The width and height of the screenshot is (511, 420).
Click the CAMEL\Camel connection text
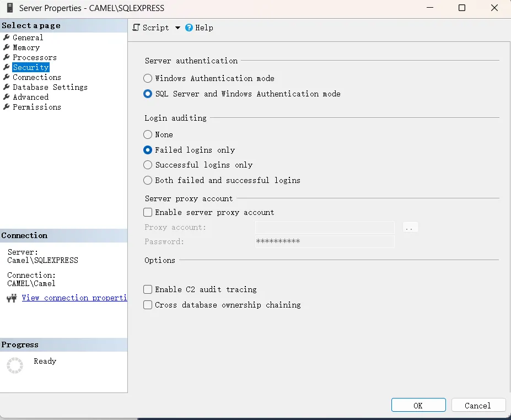[x=31, y=283]
